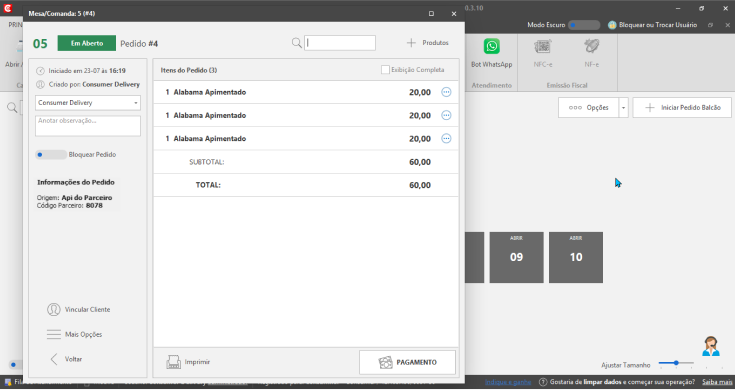Maximize the Mesa/Comanda dialog
735x390 pixels.
click(431, 14)
